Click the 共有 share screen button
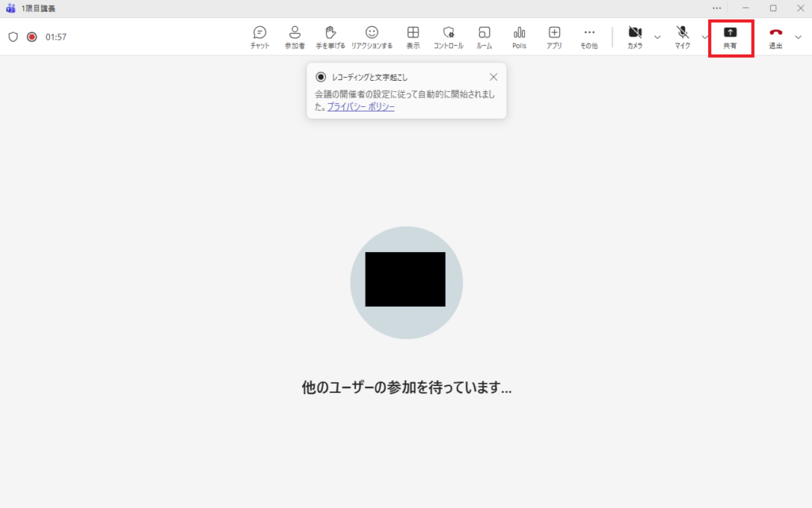The height and width of the screenshot is (508, 812). pyautogui.click(x=730, y=36)
